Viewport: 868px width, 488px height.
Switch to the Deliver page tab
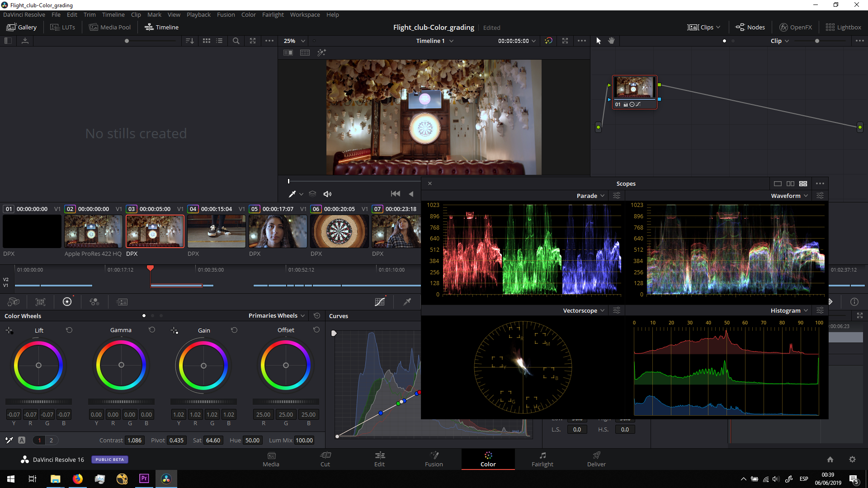click(596, 459)
